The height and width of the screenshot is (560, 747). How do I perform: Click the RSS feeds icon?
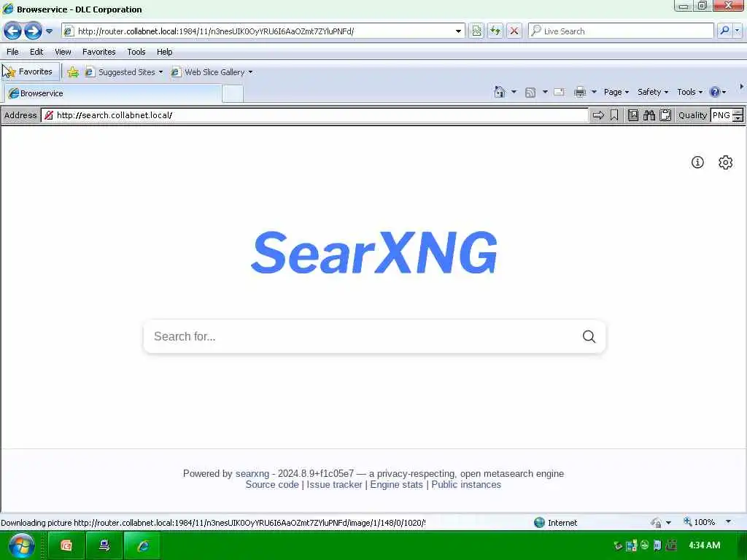coord(530,93)
